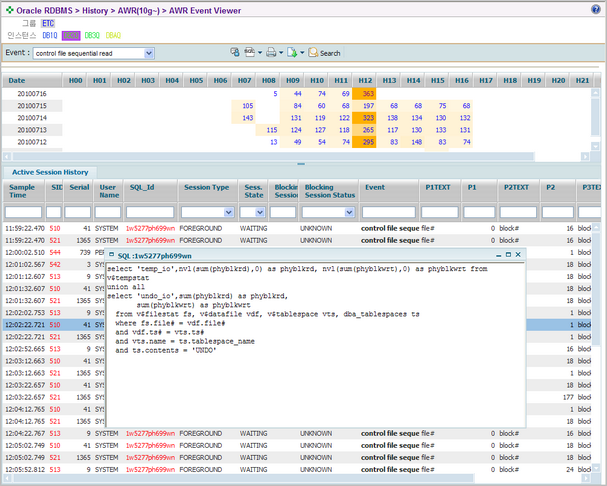The image size is (607, 486).
Task: Click the P1TEXT filter input
Action: tap(440, 212)
